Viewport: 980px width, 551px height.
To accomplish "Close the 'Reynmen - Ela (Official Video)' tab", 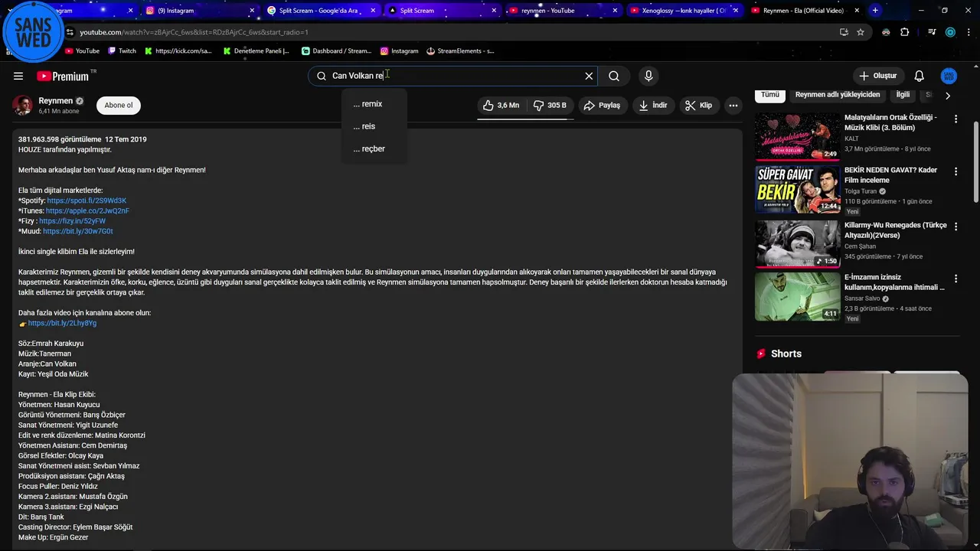I will click(857, 11).
